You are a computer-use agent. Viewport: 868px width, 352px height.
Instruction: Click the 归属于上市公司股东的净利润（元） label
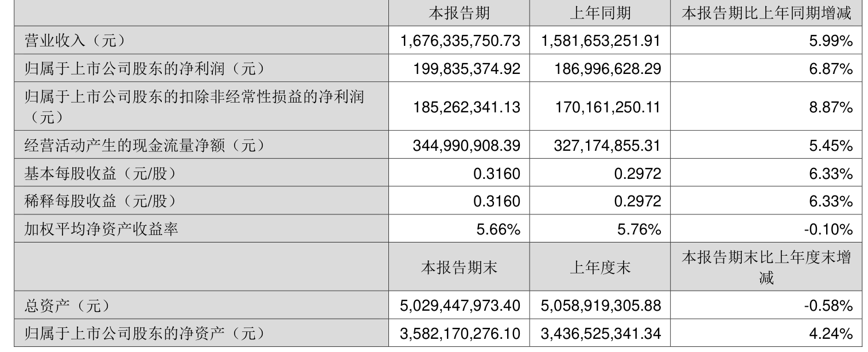tap(145, 69)
